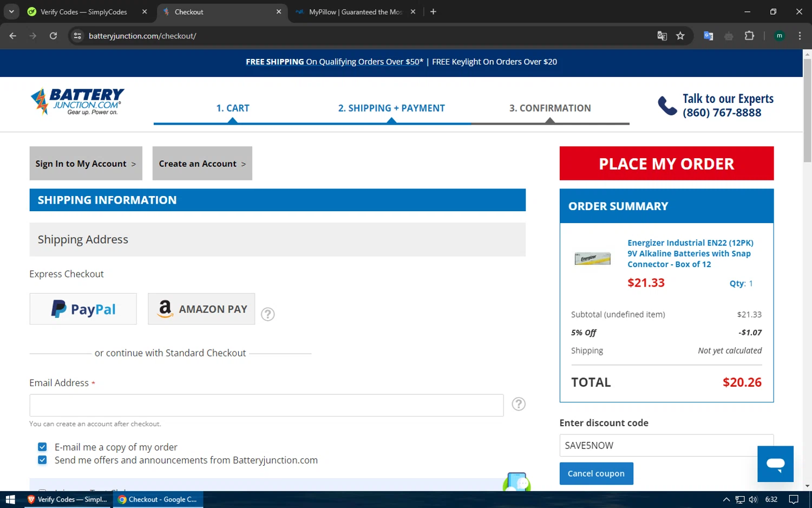Show hidden system tray icons

[726, 499]
